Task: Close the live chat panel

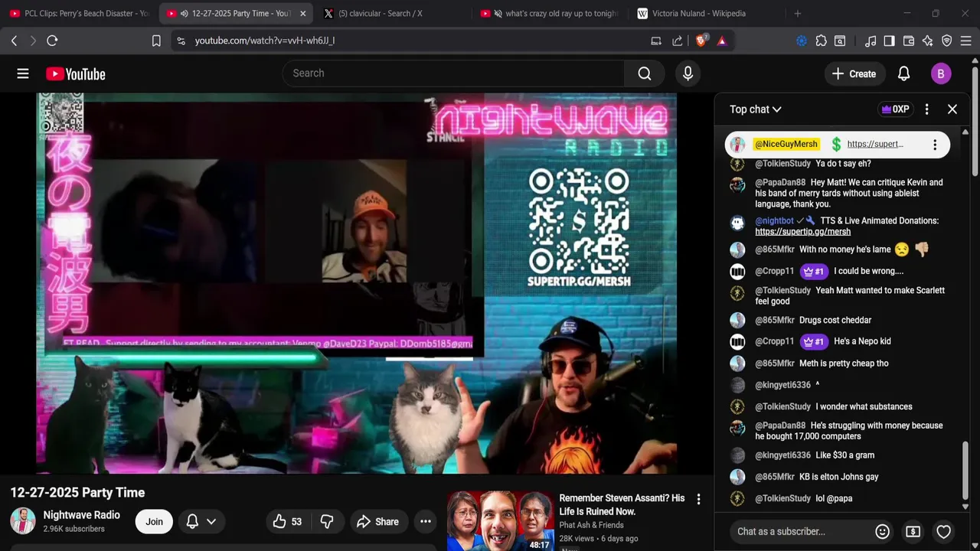Action: click(952, 109)
